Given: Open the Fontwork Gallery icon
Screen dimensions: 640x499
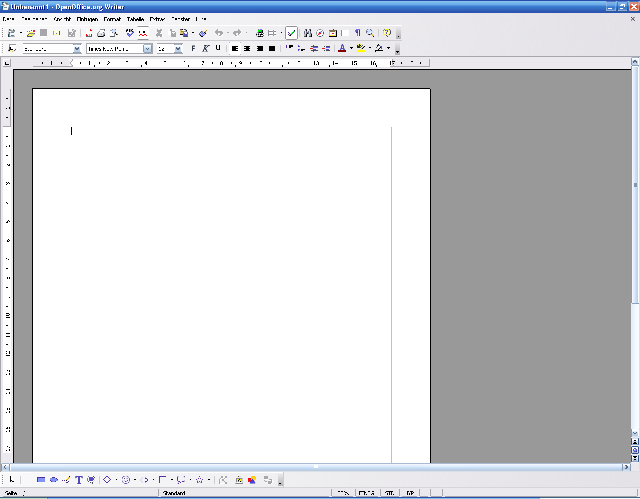Looking at the screenshot, I should 239,480.
